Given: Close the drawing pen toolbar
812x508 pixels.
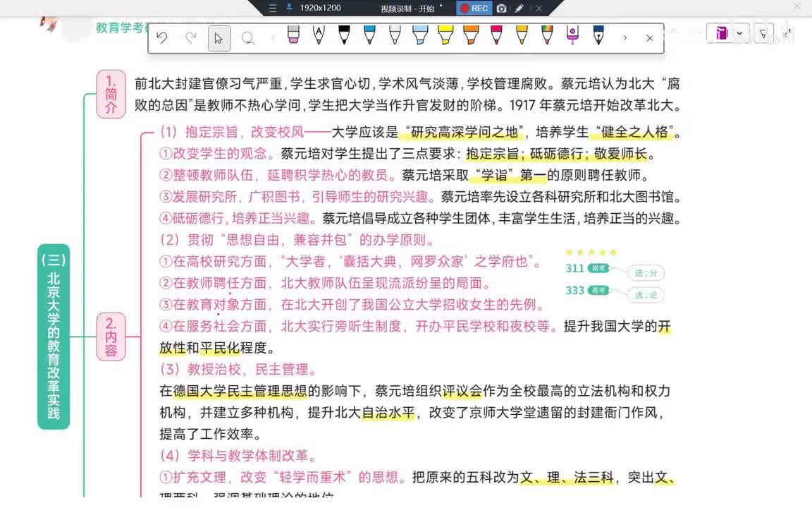Looking at the screenshot, I should coord(649,38).
